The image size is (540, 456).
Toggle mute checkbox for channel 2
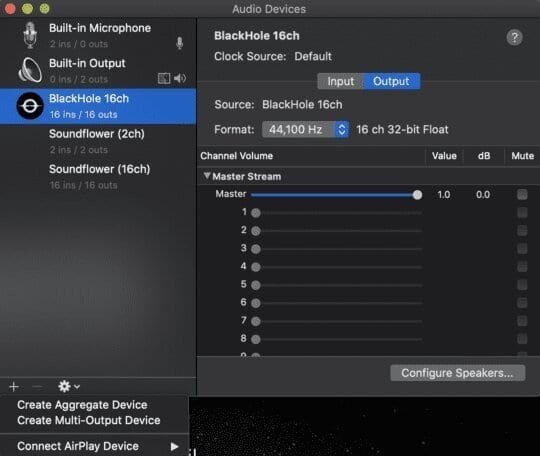522,230
